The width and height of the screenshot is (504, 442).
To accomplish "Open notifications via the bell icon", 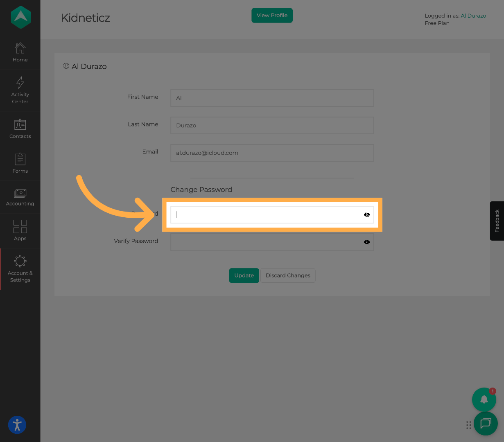I will 484,399.
